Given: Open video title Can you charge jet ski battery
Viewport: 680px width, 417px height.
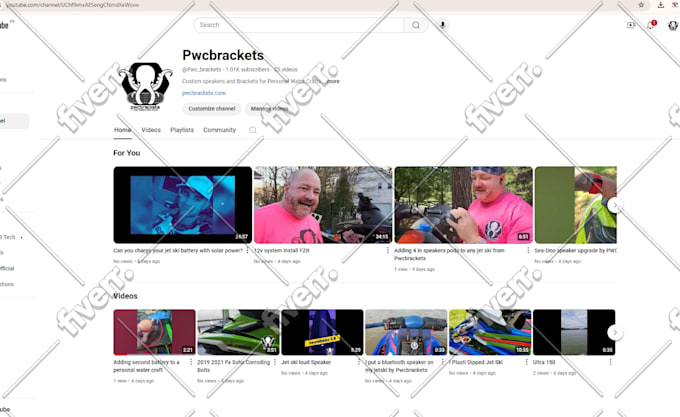Looking at the screenshot, I should tap(178, 251).
